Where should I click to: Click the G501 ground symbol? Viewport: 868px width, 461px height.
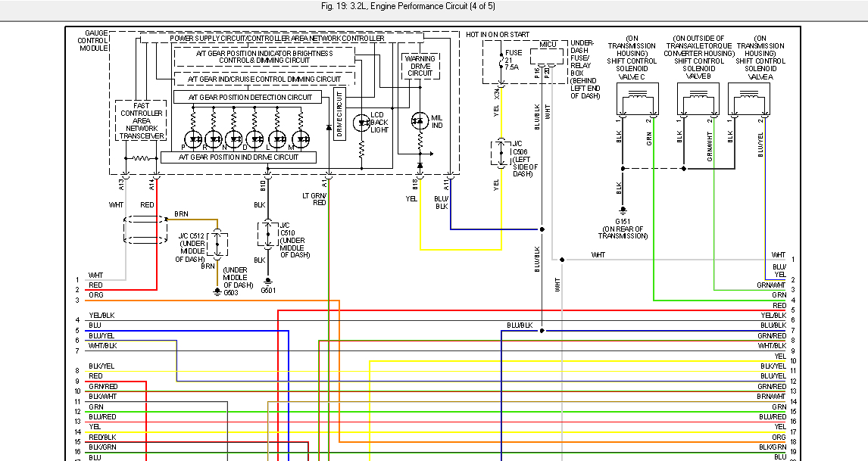(267, 281)
